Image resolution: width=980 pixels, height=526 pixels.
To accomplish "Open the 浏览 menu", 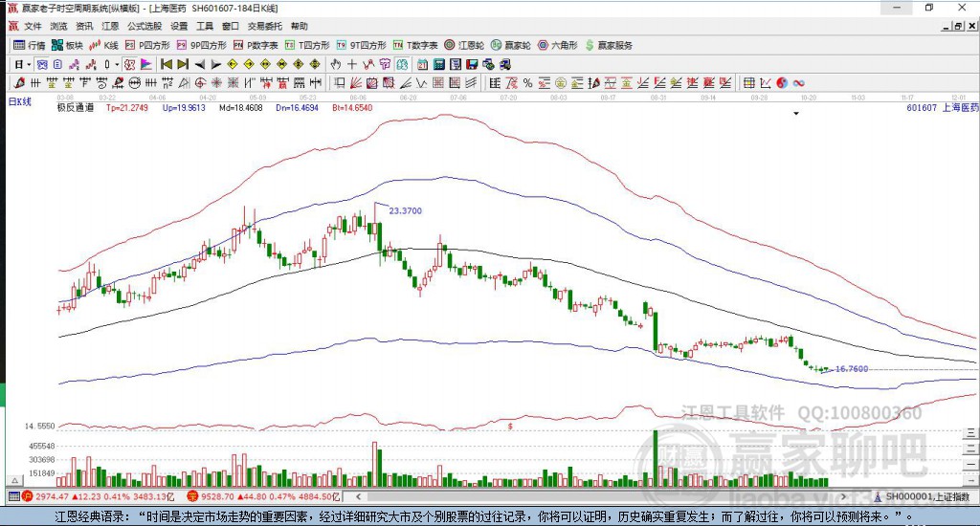I will [x=58, y=26].
